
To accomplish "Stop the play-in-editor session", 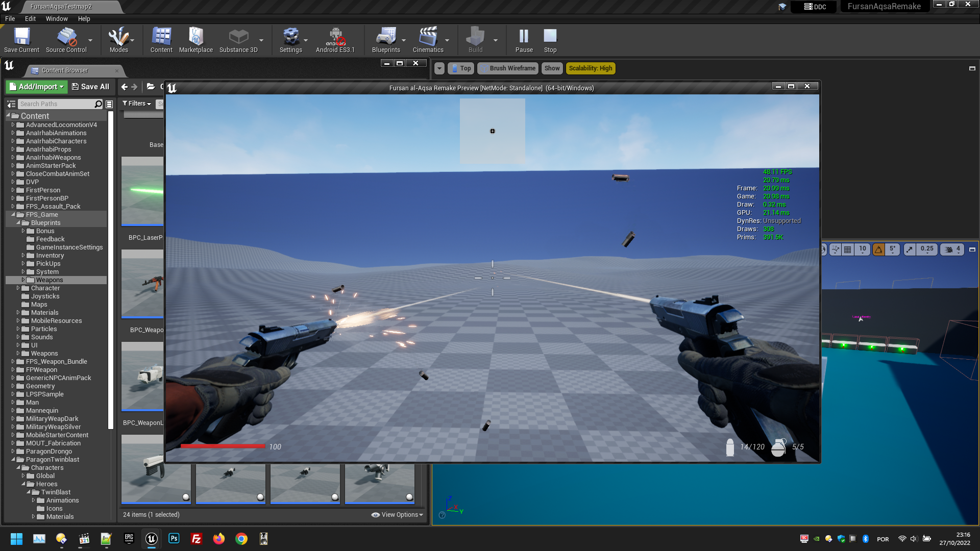I will point(550,40).
